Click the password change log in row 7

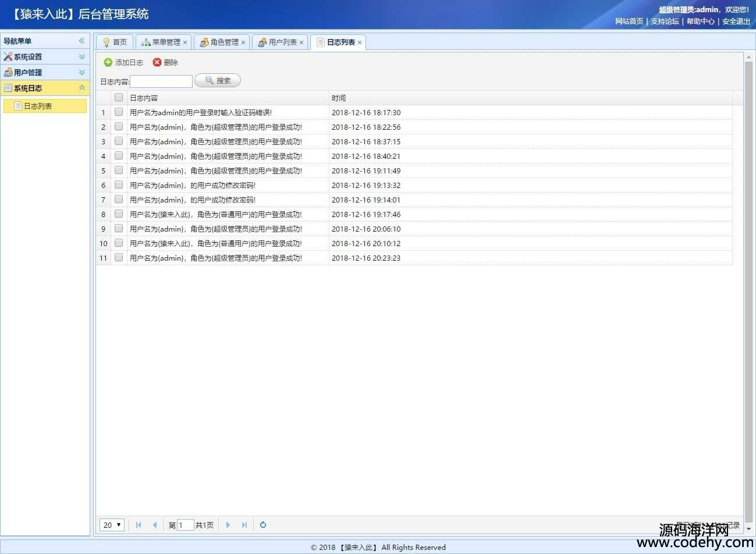(x=193, y=200)
